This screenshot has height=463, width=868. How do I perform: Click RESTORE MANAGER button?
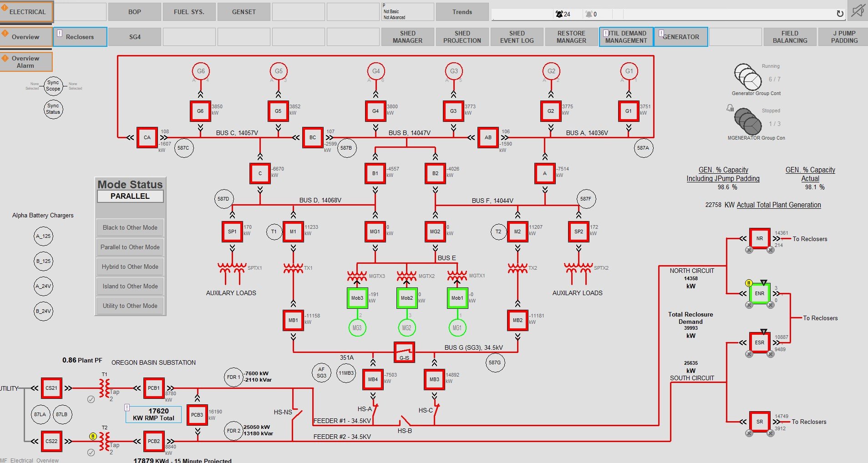tap(572, 37)
